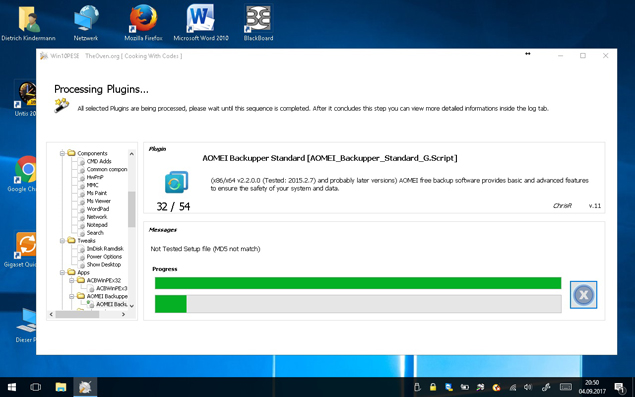Screen dimensions: 635x397
Task: Select Common components tree entry
Action: (x=107, y=169)
